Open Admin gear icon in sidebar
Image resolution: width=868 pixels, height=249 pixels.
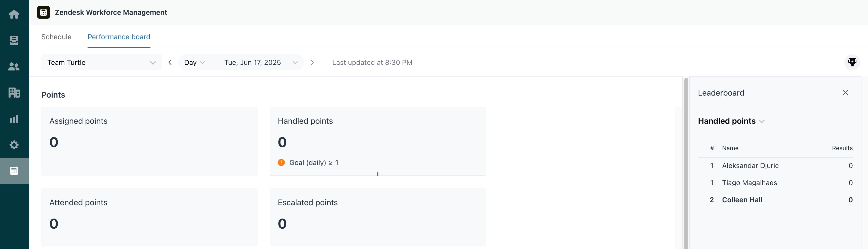pyautogui.click(x=14, y=145)
